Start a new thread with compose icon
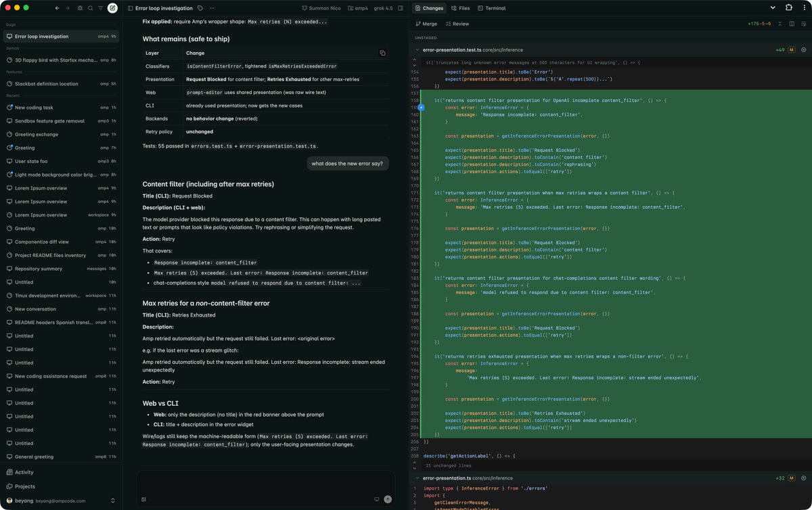The image size is (812, 510). (112, 8)
